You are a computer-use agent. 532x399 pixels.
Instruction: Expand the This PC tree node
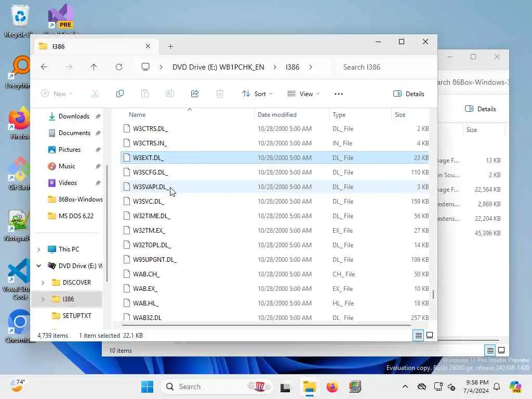coord(38,249)
